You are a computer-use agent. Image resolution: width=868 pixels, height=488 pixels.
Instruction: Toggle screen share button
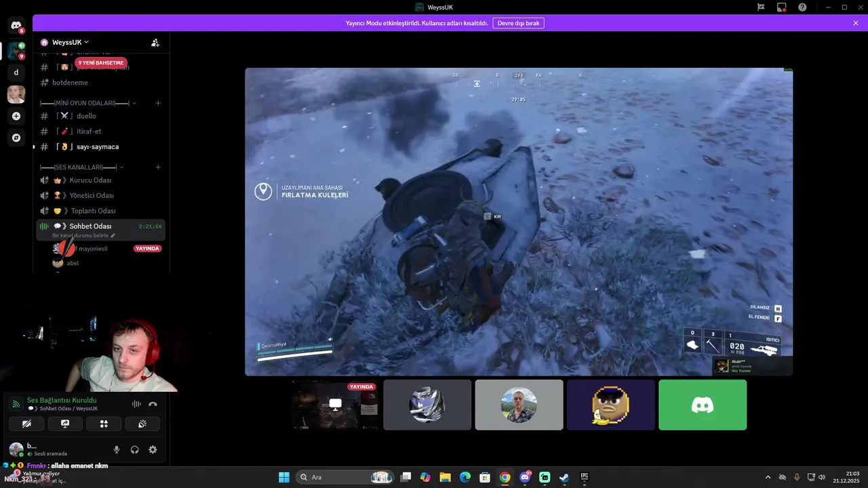[x=65, y=424]
